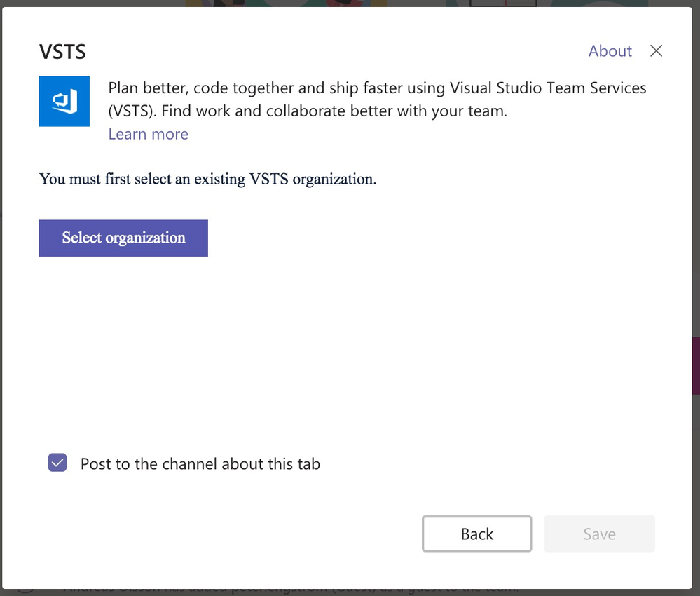The image size is (700, 596).
Task: Click the disabled Save button
Action: pyautogui.click(x=599, y=534)
